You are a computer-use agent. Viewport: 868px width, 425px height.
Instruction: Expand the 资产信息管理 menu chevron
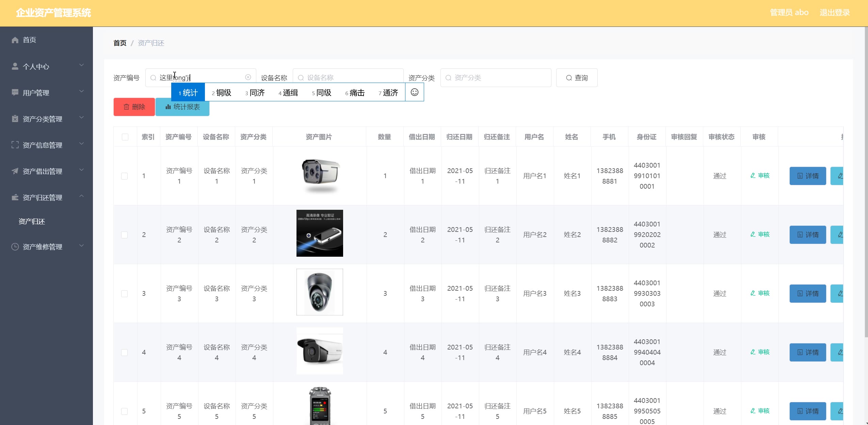[81, 144]
